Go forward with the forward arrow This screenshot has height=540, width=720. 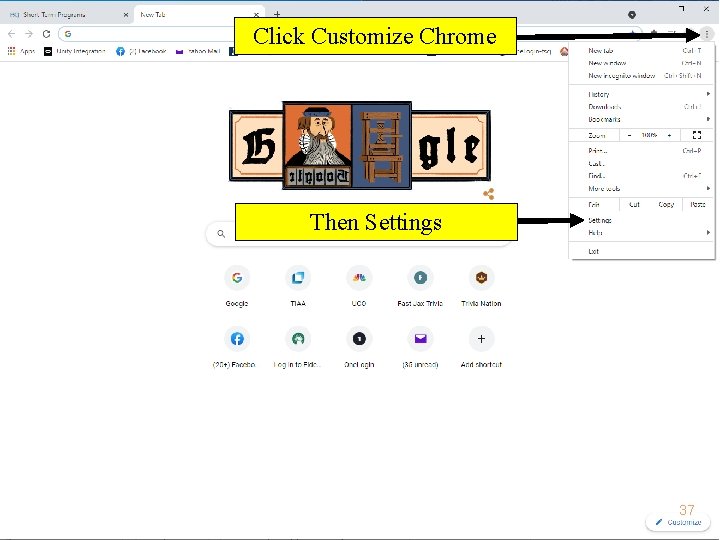[29, 34]
